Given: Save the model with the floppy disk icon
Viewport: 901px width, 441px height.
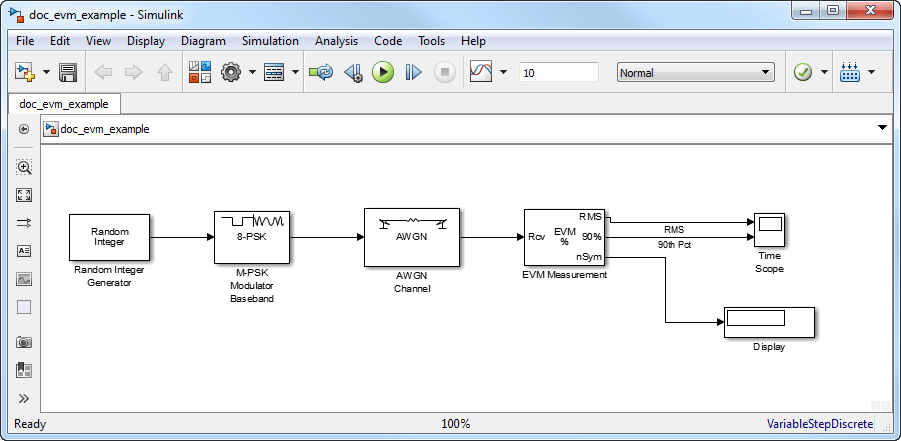Looking at the screenshot, I should pos(68,72).
